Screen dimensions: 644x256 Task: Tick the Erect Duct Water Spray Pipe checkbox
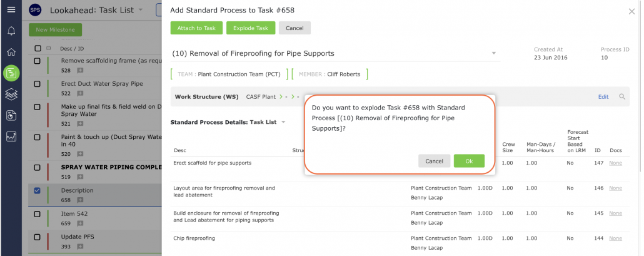[x=37, y=84]
